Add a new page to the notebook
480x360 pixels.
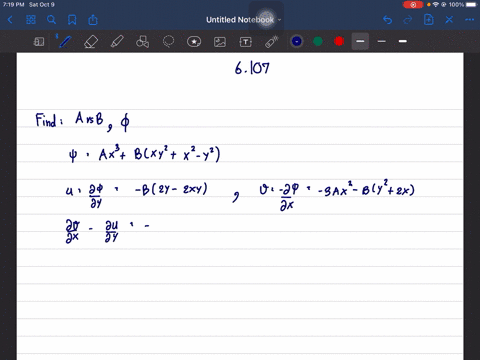pyautogui.click(x=429, y=20)
